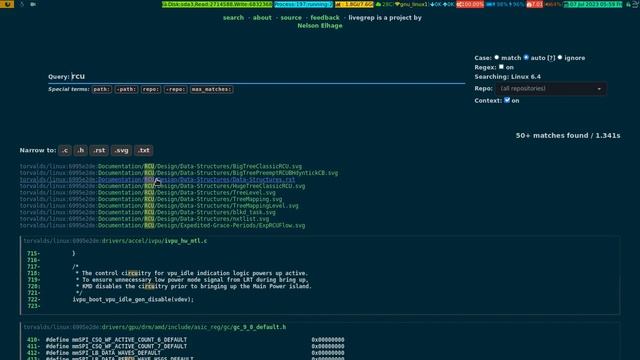Click the yellow memory usage status segment
Screen dimensions: 640x360
pyautogui.click(x=354, y=4)
